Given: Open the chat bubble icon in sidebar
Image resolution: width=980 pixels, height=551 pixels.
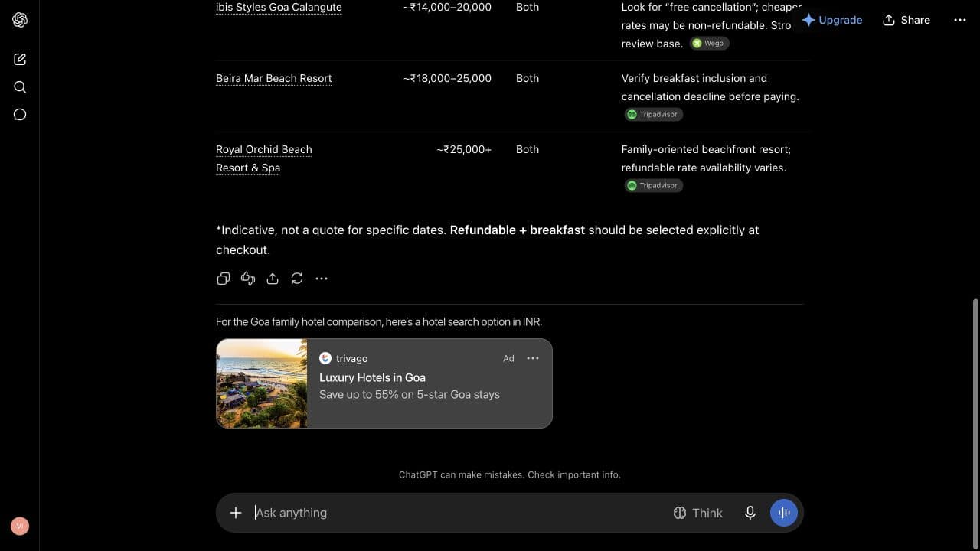Looking at the screenshot, I should tap(20, 115).
